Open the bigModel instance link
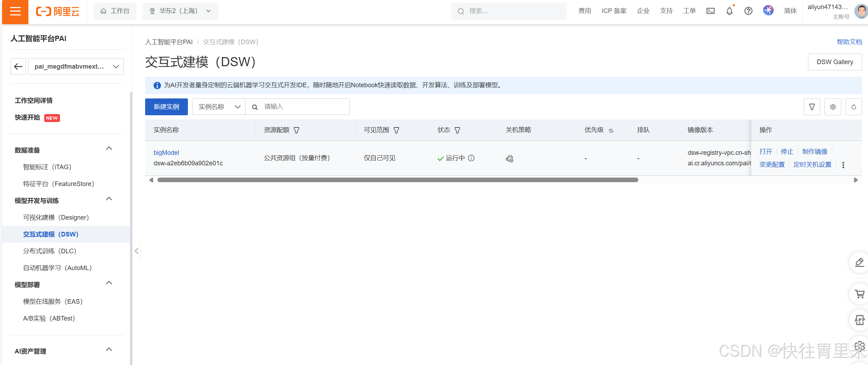Image resolution: width=868 pixels, height=365 pixels. [166, 152]
